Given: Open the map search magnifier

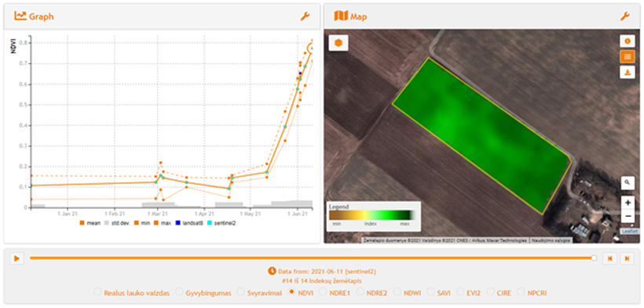Looking at the screenshot, I should [x=628, y=182].
